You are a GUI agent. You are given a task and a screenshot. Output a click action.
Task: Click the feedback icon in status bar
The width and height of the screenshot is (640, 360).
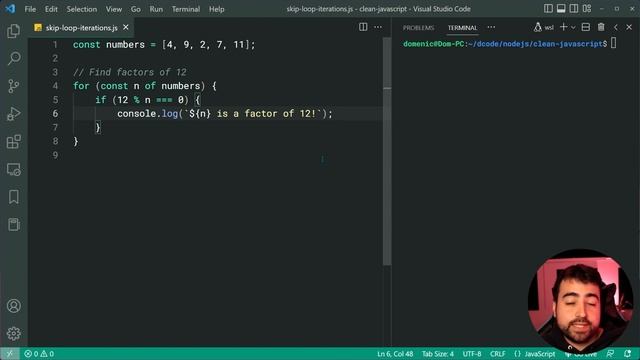coord(610,354)
